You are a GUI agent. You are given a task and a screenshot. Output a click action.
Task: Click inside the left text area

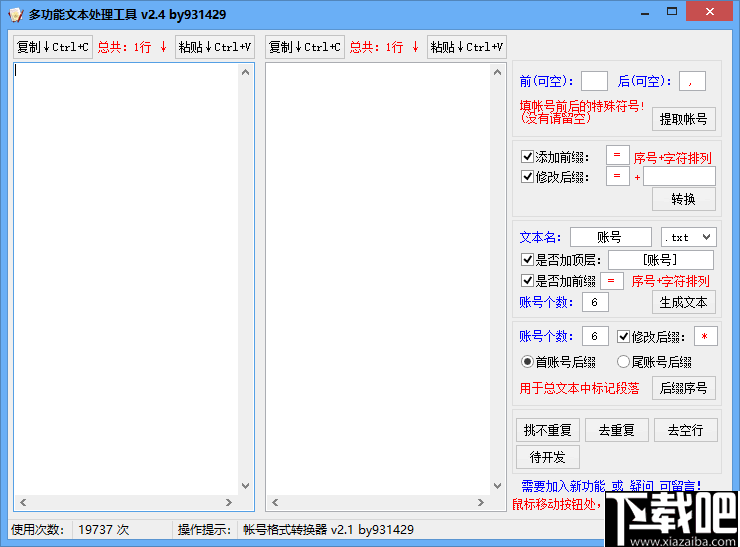point(126,278)
